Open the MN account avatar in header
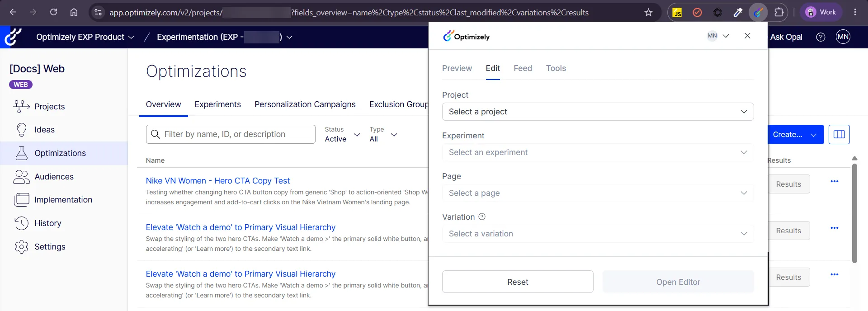The width and height of the screenshot is (868, 311). 843,37
